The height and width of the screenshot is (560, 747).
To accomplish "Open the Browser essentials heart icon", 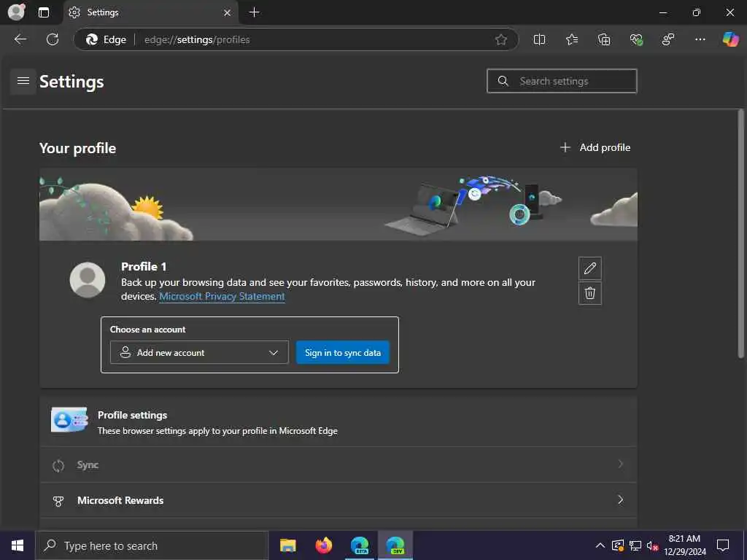I will click(636, 39).
